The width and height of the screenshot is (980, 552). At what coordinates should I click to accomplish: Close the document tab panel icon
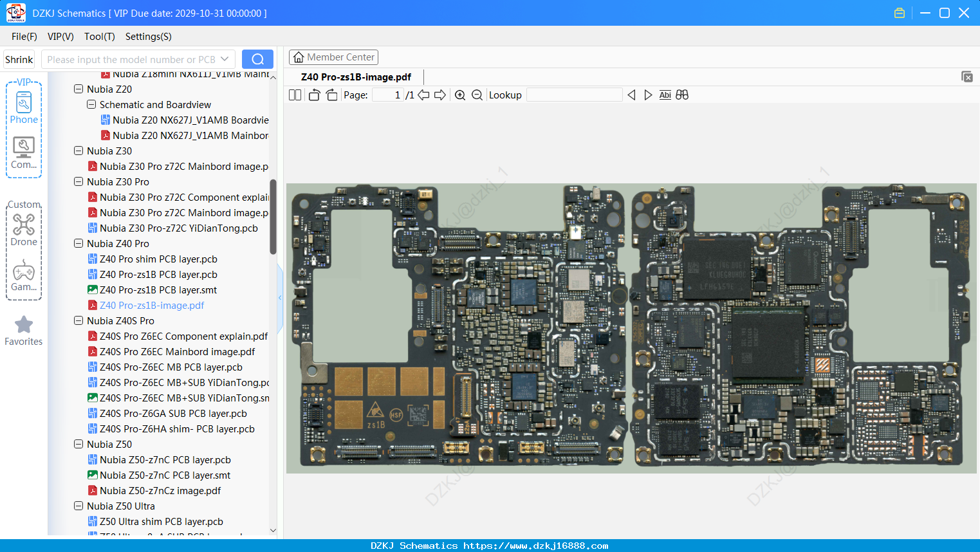pos(967,77)
